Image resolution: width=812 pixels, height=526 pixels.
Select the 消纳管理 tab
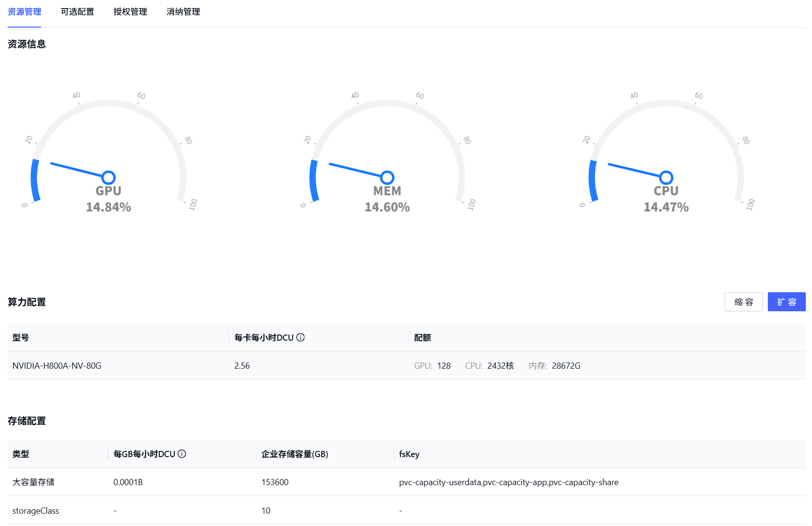click(183, 12)
